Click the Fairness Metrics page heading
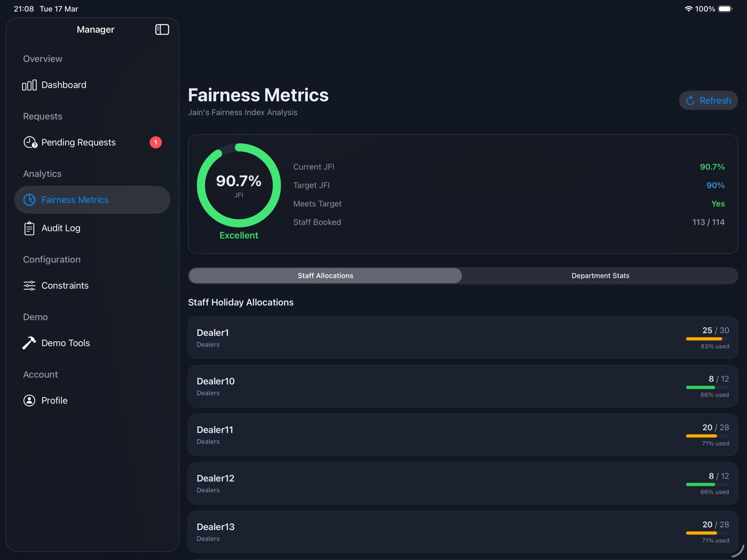 258,95
